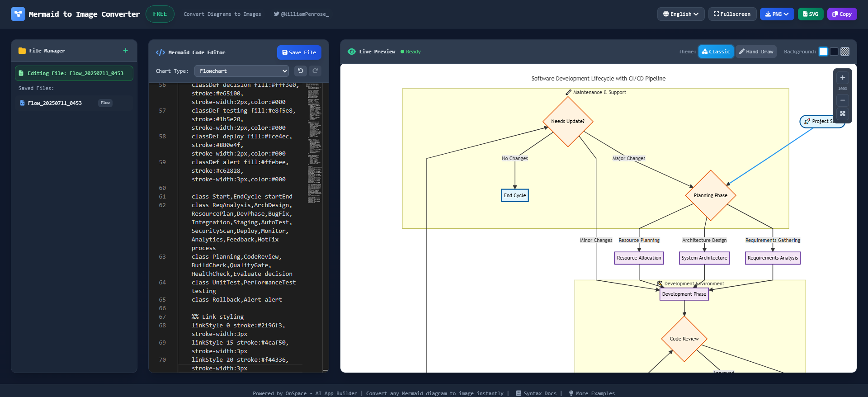Fit diagram to preview screen
The width and height of the screenshot is (868, 397).
[843, 114]
